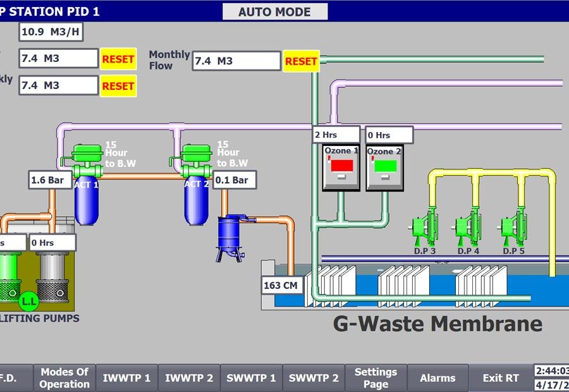
Task: Toggle the Ozone 2 unit with green indicator
Action: [x=384, y=168]
